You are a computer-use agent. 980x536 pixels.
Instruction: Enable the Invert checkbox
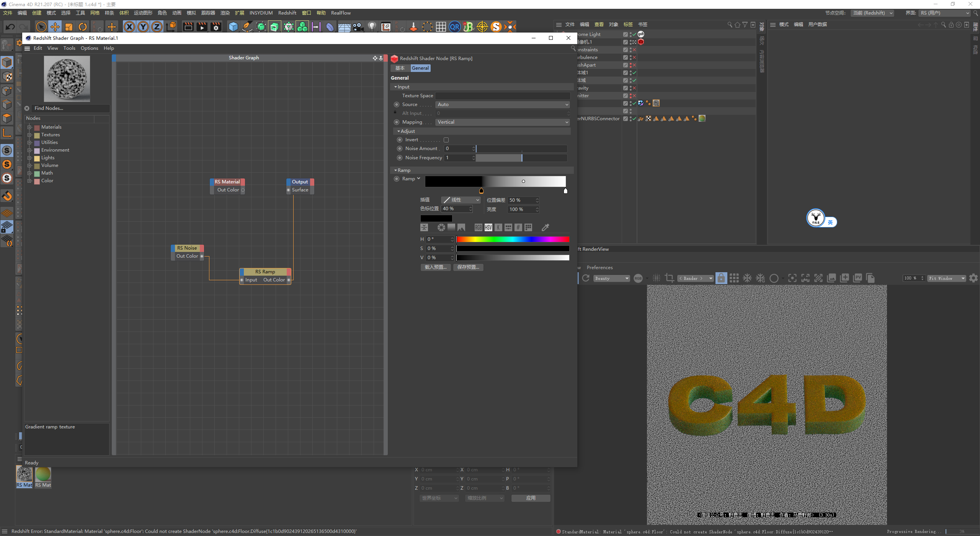446,140
